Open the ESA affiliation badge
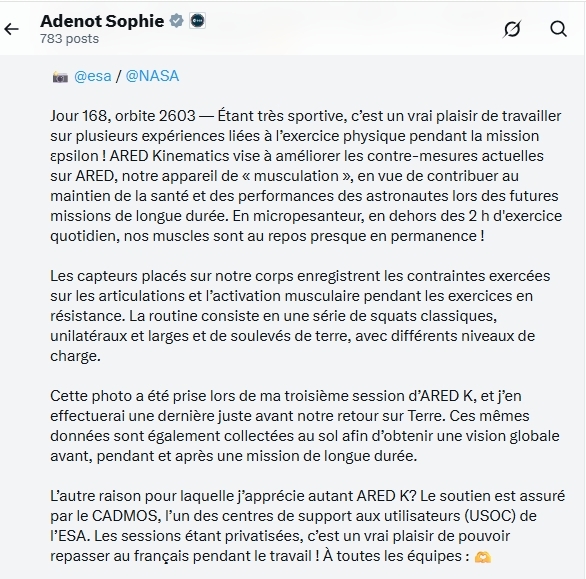 point(197,21)
